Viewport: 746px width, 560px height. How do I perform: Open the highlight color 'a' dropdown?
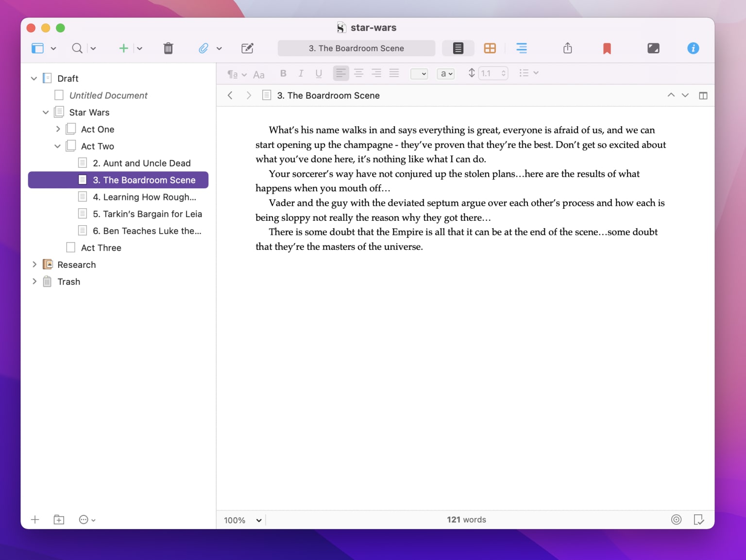tap(446, 74)
